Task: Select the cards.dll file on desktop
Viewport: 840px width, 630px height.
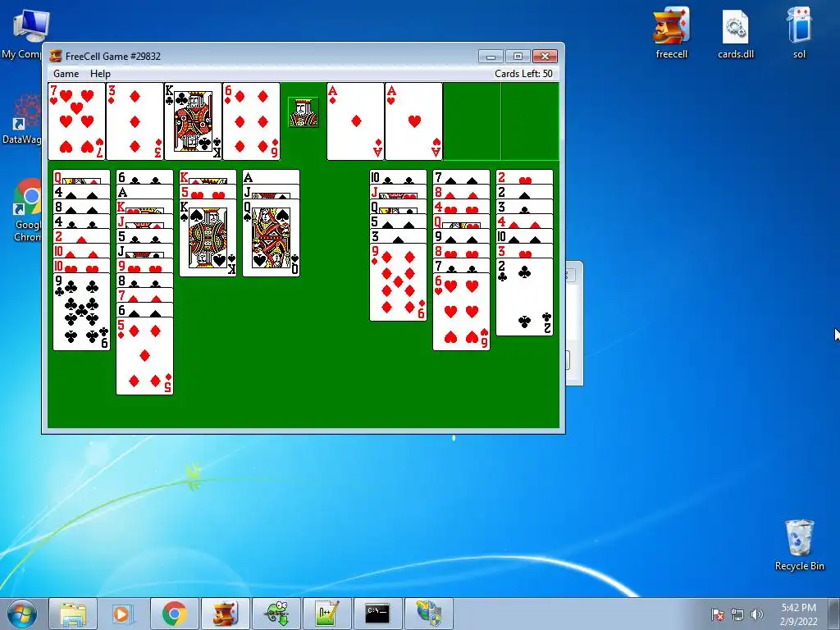Action: coord(736,33)
